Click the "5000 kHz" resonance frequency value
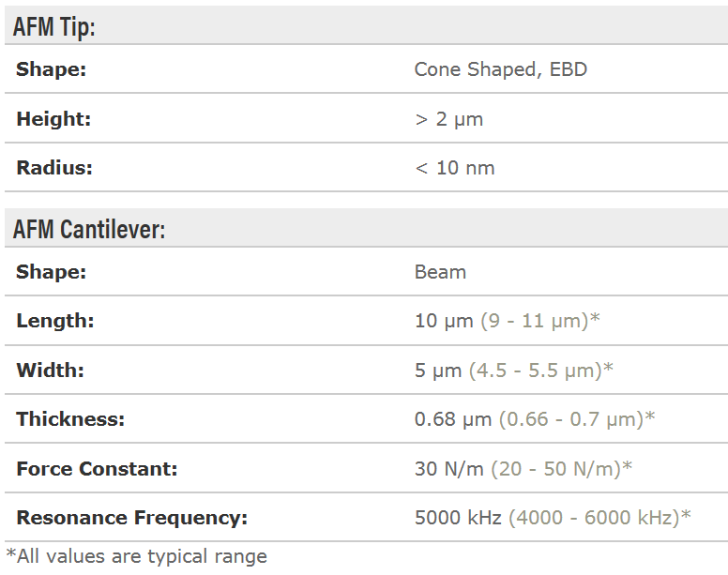This screenshot has width=728, height=575. pyautogui.click(x=458, y=517)
